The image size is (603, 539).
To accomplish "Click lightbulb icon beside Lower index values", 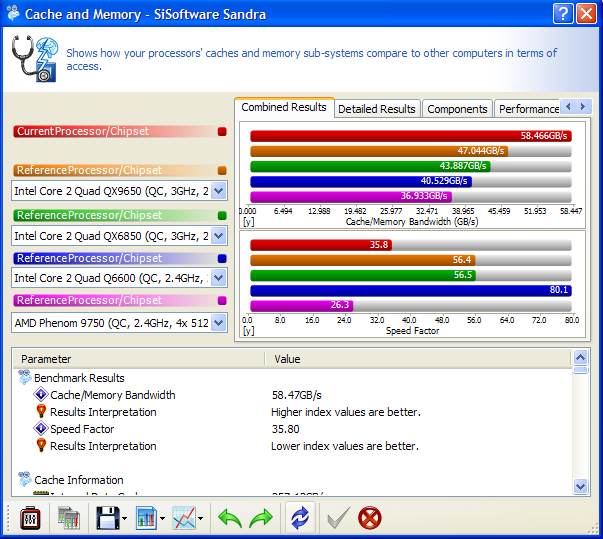I will coord(41,445).
